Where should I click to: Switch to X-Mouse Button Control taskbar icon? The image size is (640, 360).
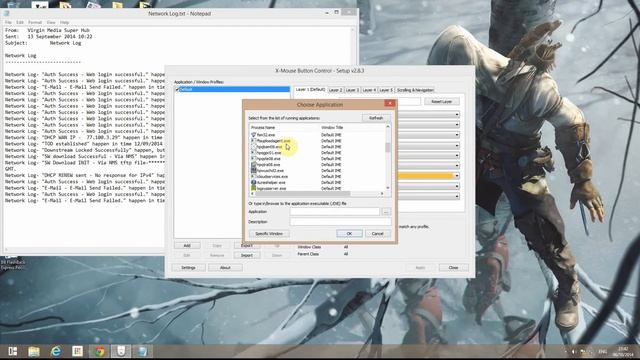click(121, 351)
